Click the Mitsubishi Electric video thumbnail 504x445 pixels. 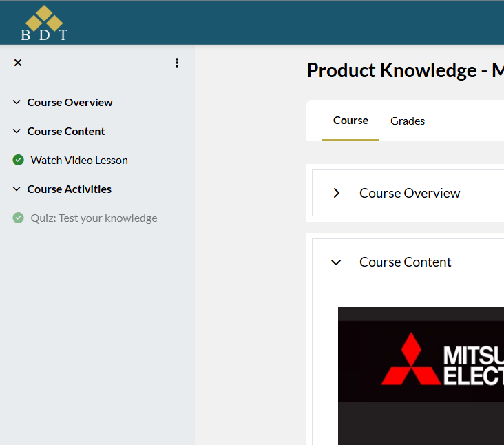(x=421, y=375)
